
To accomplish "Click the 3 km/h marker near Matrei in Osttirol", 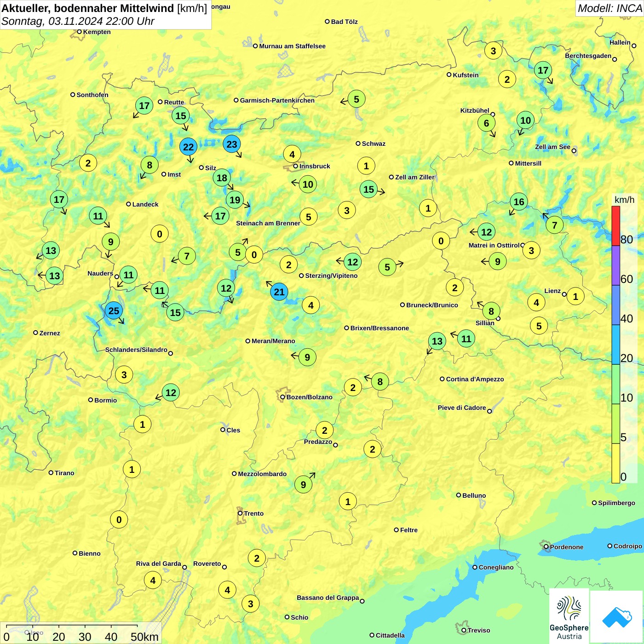I will [x=531, y=250].
